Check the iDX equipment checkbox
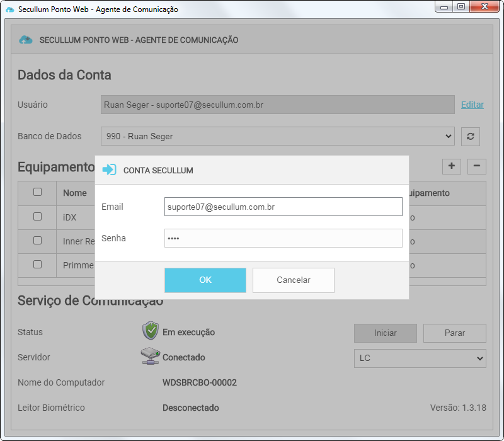 pos(37,216)
